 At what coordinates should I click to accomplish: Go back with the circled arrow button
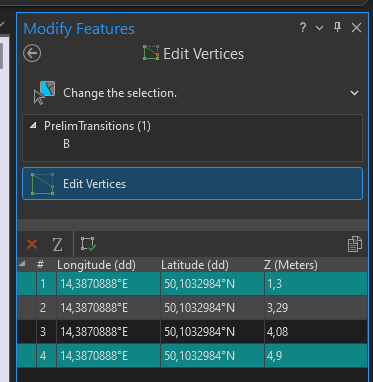pos(32,53)
